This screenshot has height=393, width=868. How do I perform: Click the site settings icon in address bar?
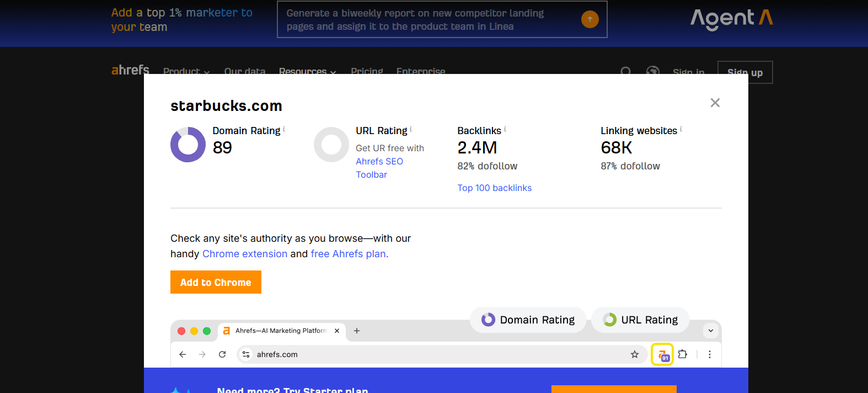click(x=246, y=354)
